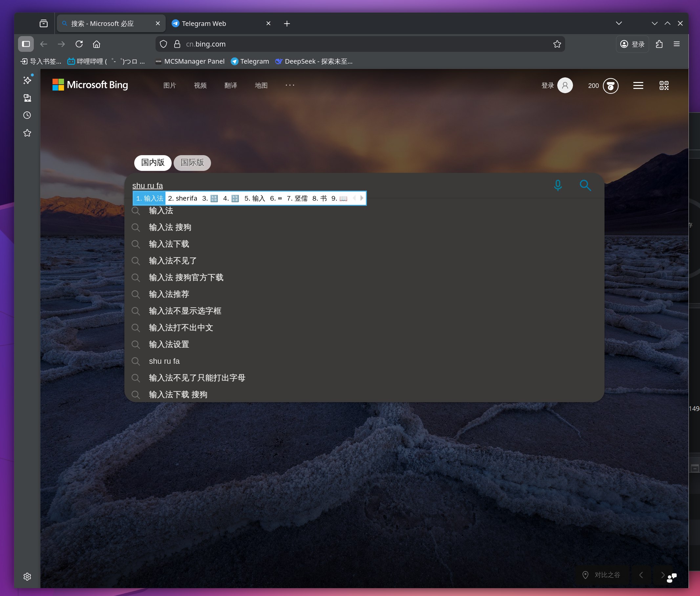Image resolution: width=700 pixels, height=596 pixels.
Task: Bookmark page with the star icon
Action: pyautogui.click(x=557, y=44)
